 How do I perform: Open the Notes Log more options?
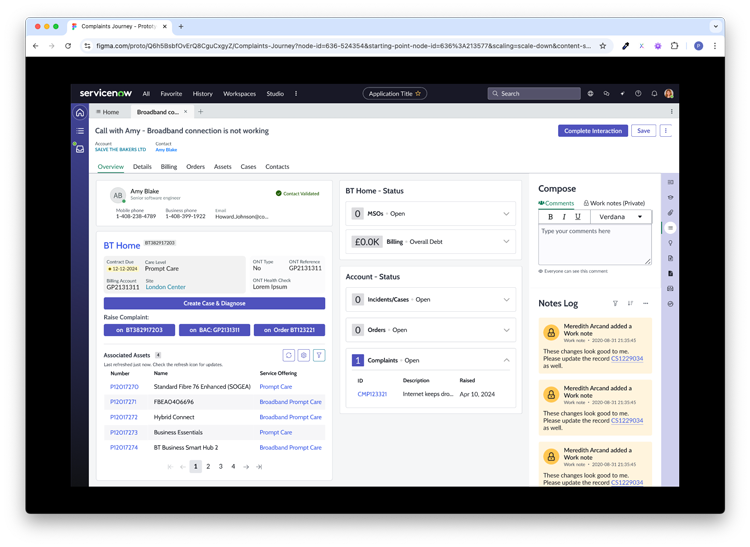tap(646, 303)
